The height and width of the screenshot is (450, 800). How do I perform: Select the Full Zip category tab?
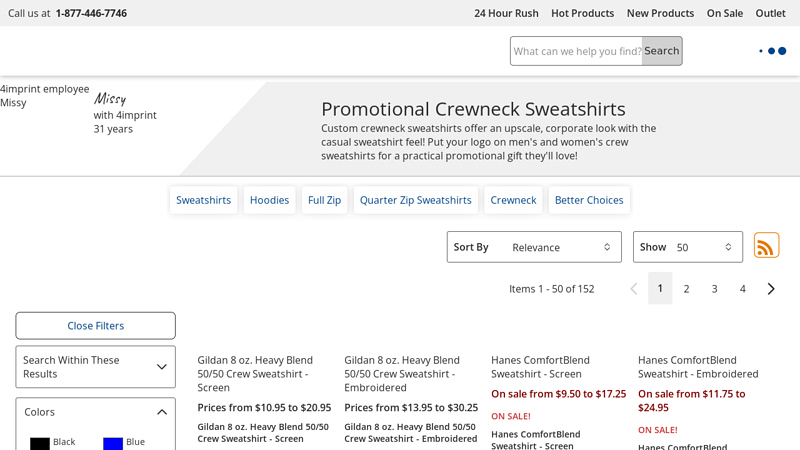[324, 200]
